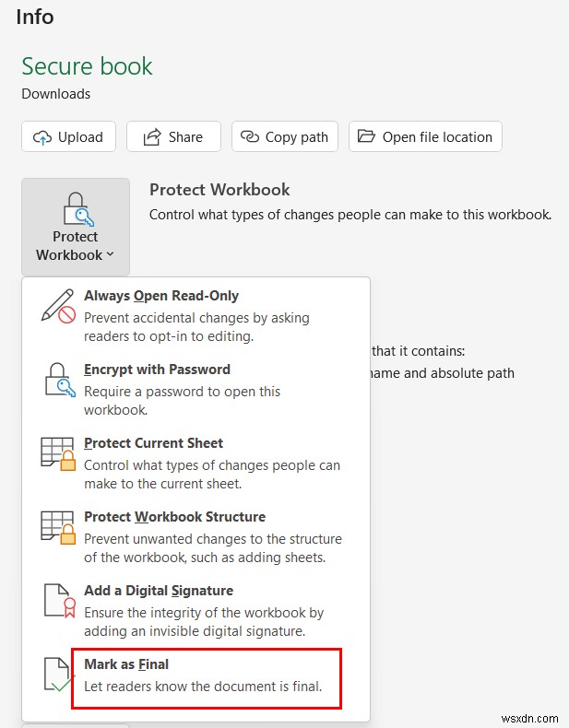Image resolution: width=569 pixels, height=728 pixels.
Task: Choose Protect Workbook Structure entry
Action: point(174,517)
